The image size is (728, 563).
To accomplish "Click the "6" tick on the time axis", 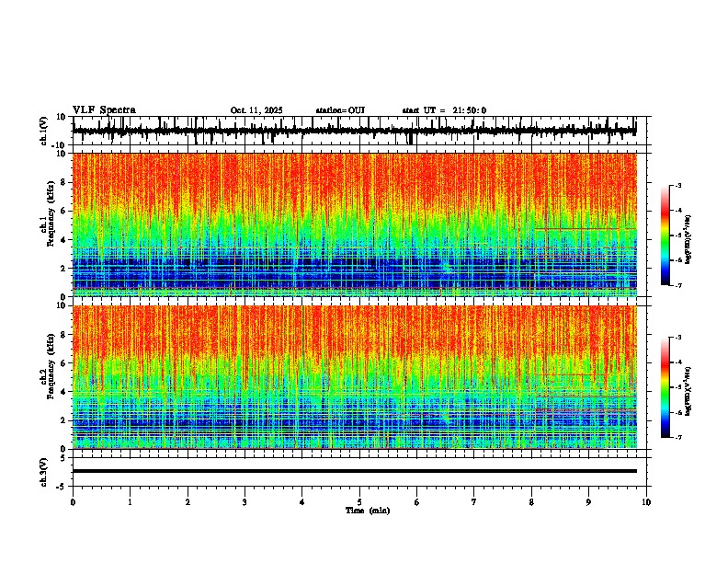I will click(x=417, y=502).
